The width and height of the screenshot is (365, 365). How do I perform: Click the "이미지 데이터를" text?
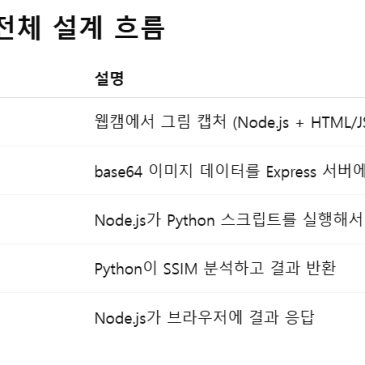click(x=204, y=171)
